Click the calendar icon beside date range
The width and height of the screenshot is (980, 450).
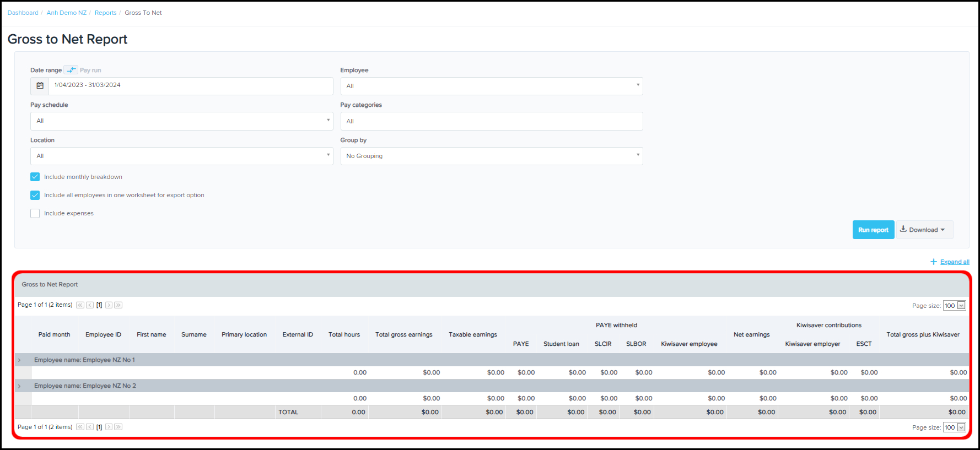click(x=40, y=86)
